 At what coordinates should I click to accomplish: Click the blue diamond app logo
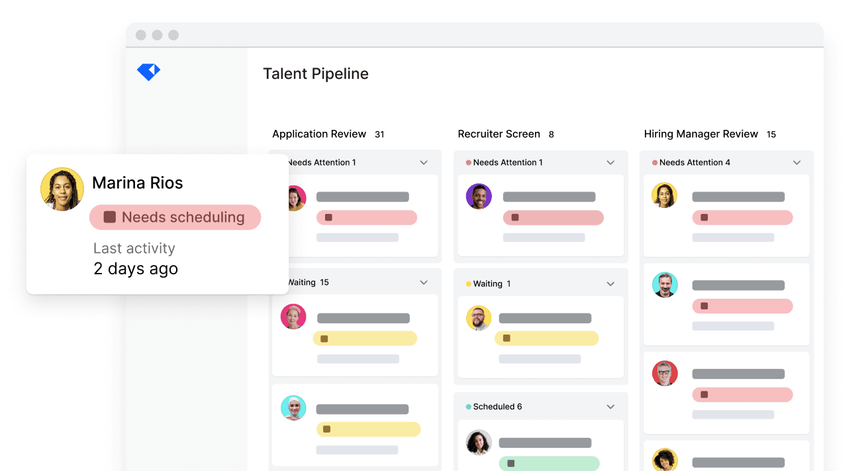tap(148, 72)
